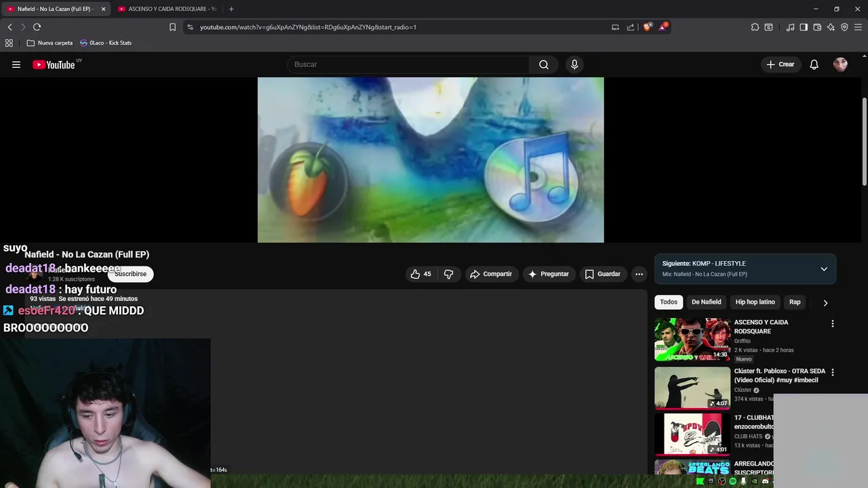
Task: Open the Brave VPN shield icon
Action: 844,27
